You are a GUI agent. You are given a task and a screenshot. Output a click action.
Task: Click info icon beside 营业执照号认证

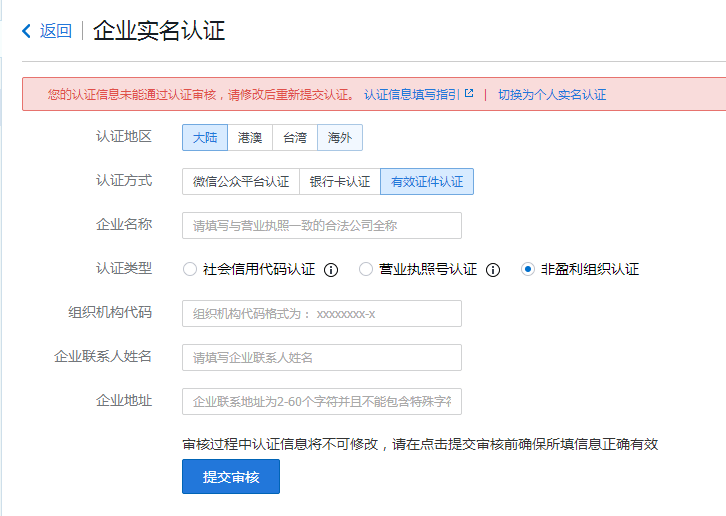click(493, 270)
